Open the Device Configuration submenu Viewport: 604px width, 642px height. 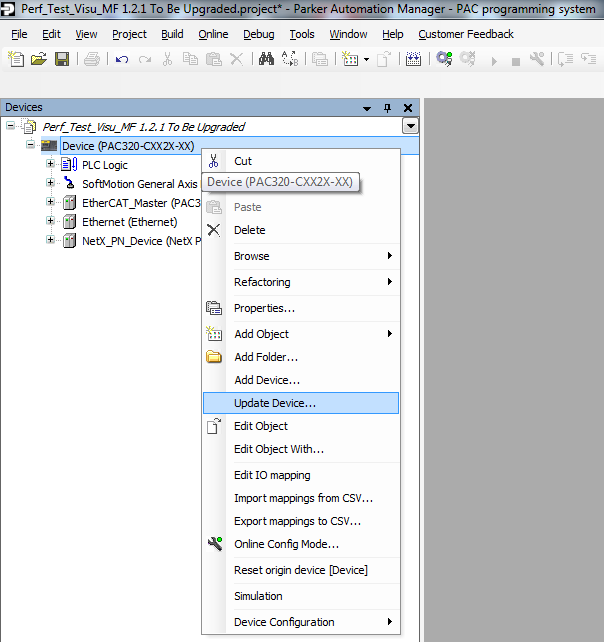coord(301,622)
